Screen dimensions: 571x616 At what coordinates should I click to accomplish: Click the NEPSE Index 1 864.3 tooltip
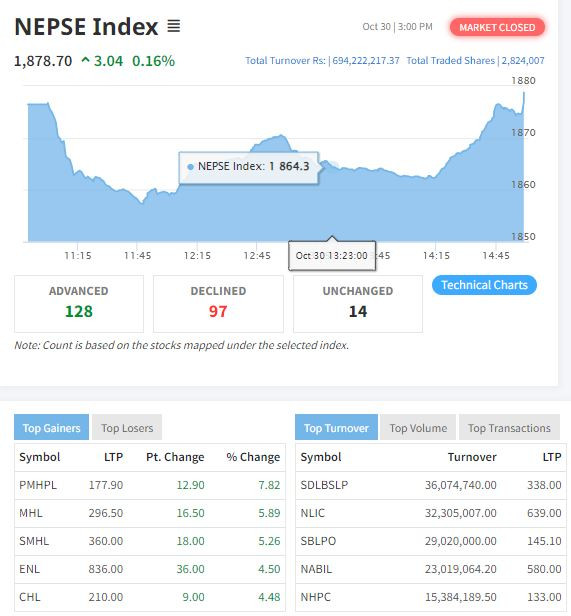click(248, 167)
